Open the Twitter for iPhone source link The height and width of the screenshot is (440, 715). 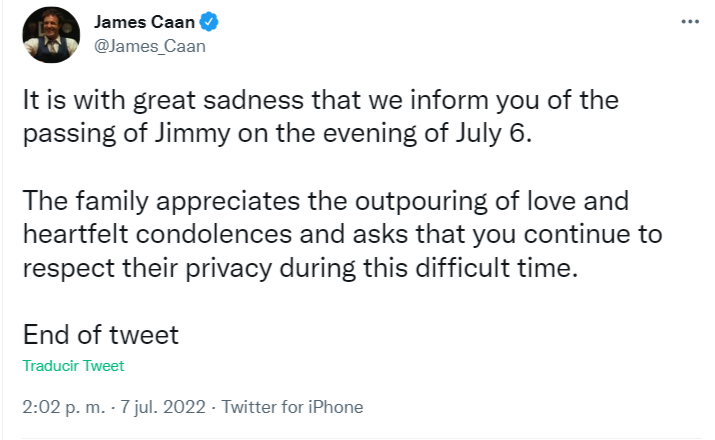pyautogui.click(x=292, y=407)
